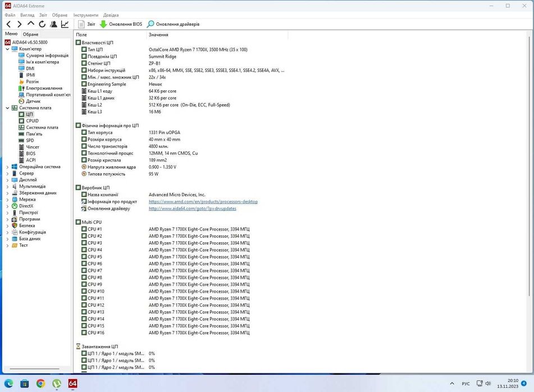Select the Чіпсет tree item
This screenshot has width=534, height=392.
(x=33, y=147)
